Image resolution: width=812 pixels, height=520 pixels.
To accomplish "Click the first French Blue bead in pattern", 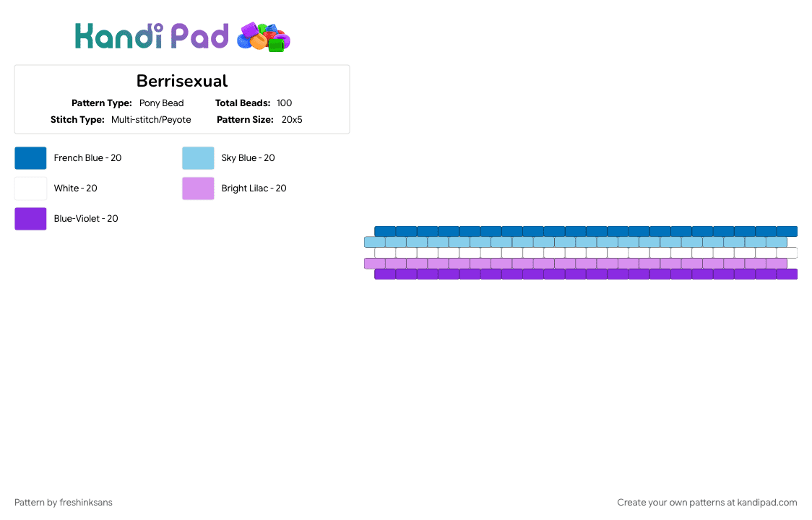I will click(x=385, y=232).
